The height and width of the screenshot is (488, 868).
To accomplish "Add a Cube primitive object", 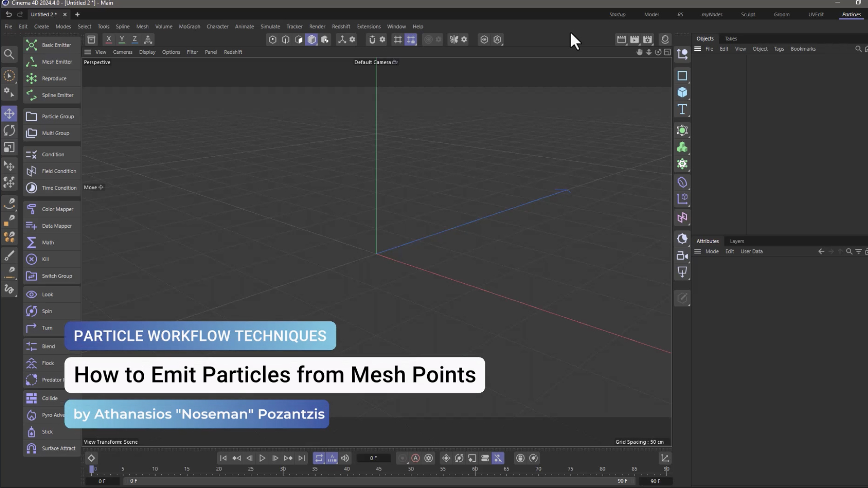I will coord(682,93).
